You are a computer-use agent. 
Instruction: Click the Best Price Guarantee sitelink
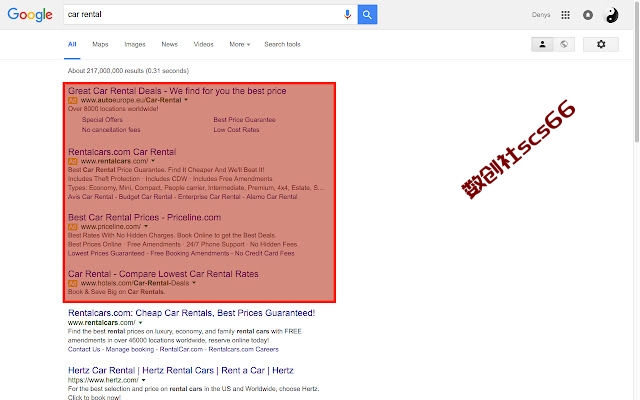244,120
